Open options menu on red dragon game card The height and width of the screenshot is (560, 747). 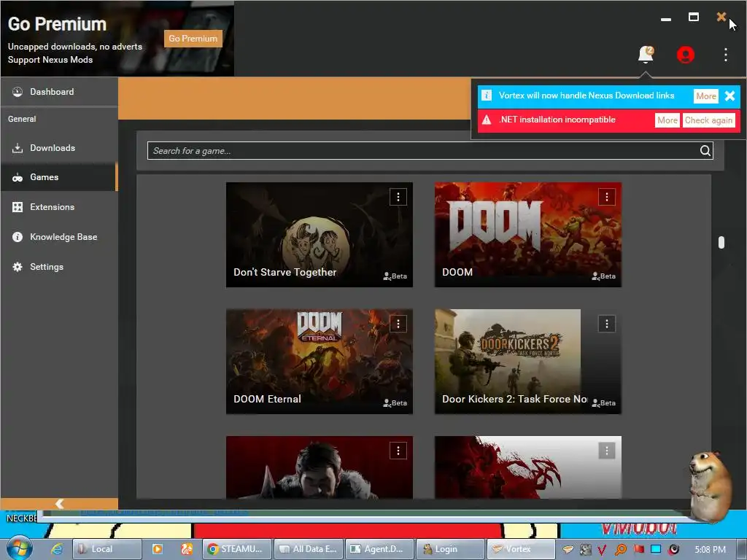coord(606,451)
